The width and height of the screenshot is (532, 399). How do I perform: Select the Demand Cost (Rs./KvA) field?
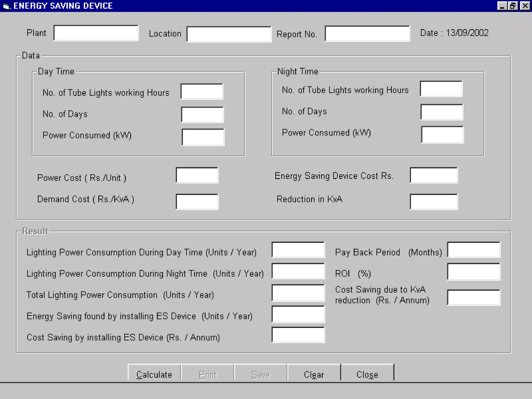click(197, 202)
